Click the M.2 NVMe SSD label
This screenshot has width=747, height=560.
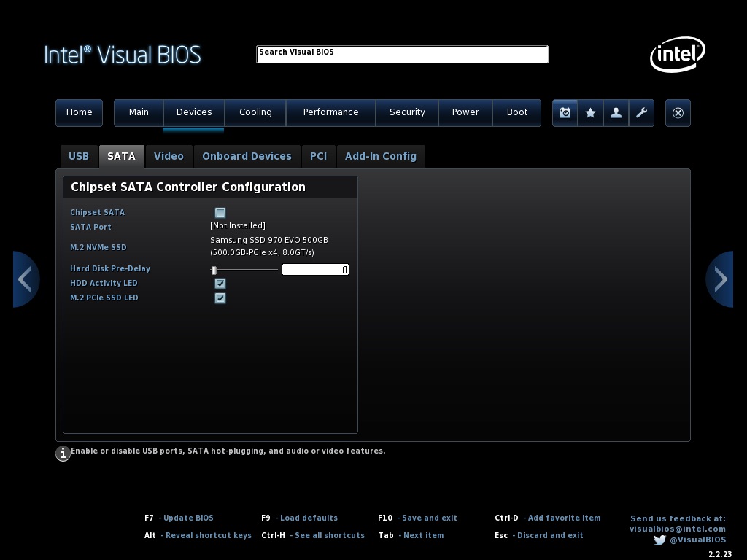click(x=98, y=248)
